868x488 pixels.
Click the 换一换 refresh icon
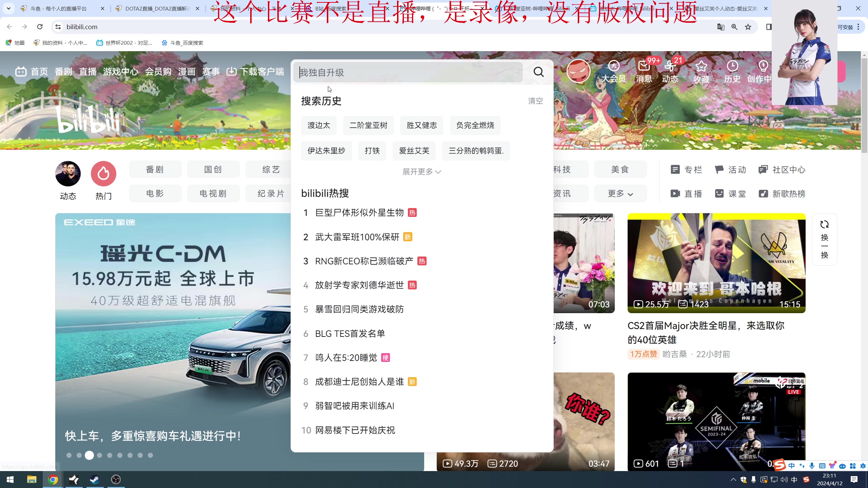825,225
